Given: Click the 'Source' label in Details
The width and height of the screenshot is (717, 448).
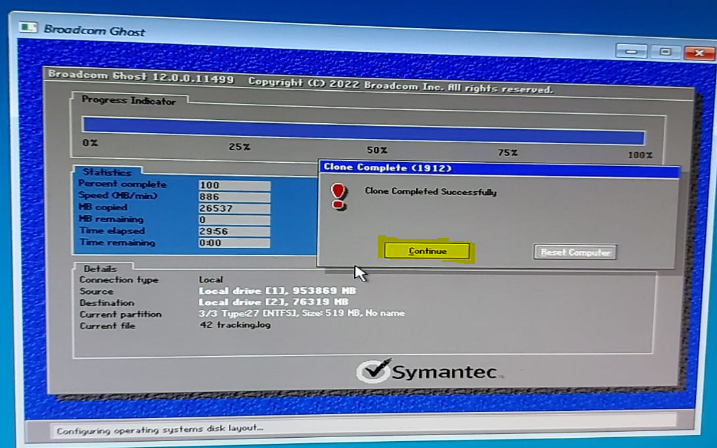Looking at the screenshot, I should [96, 291].
